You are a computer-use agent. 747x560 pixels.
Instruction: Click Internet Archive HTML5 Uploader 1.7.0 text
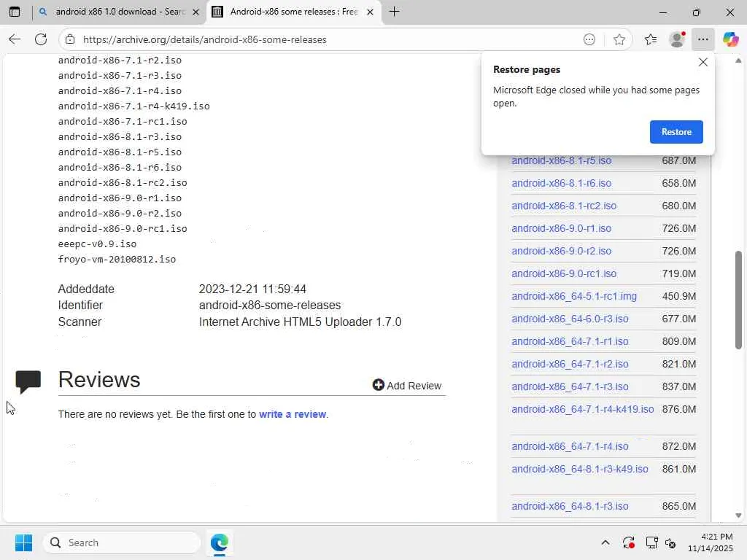click(x=300, y=322)
